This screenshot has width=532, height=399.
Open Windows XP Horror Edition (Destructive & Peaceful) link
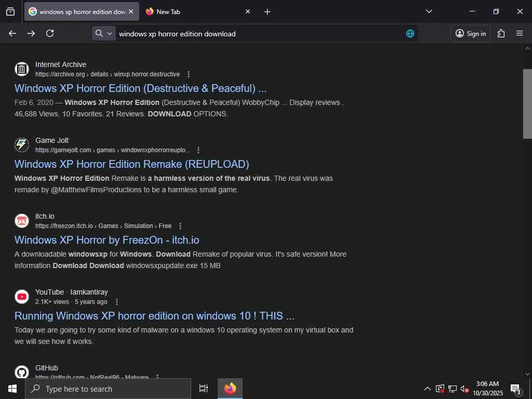140,88
